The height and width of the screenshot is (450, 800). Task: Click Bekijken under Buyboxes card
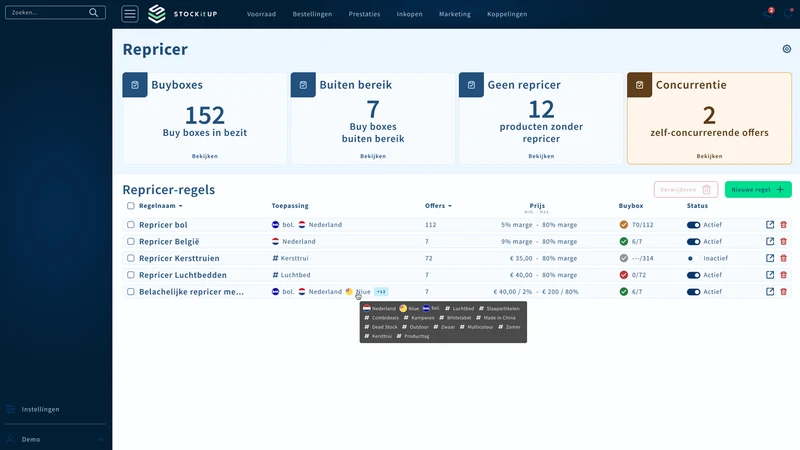tap(205, 156)
